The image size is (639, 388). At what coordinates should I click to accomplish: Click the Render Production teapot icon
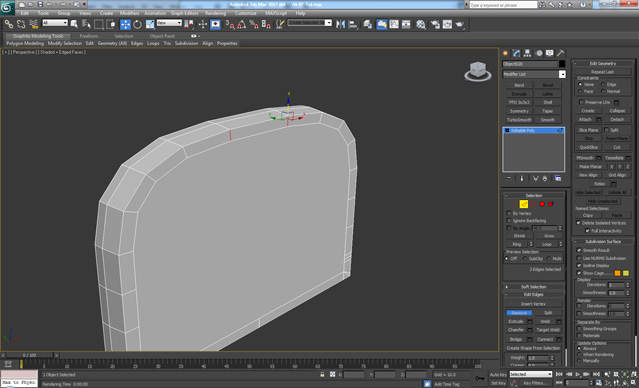[460, 24]
